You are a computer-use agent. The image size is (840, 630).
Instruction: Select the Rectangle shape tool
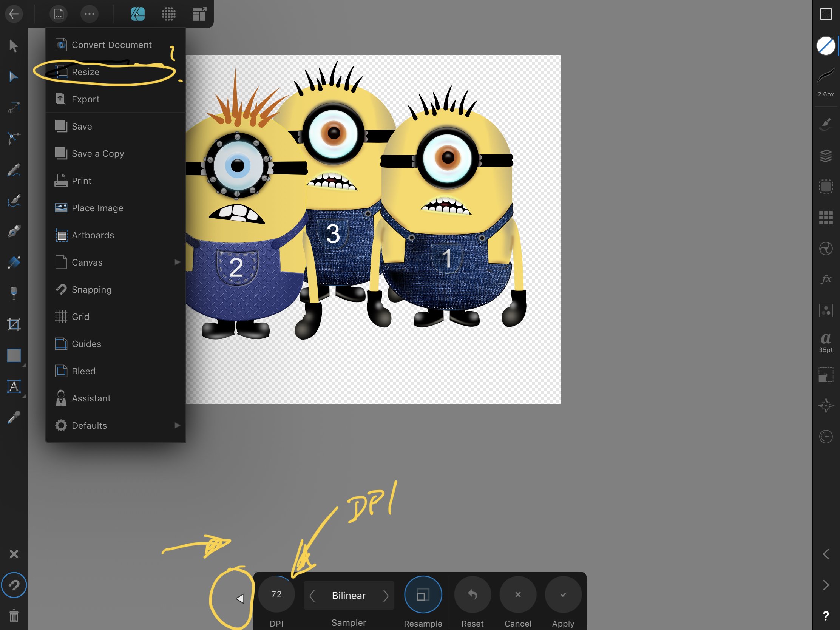(x=14, y=355)
